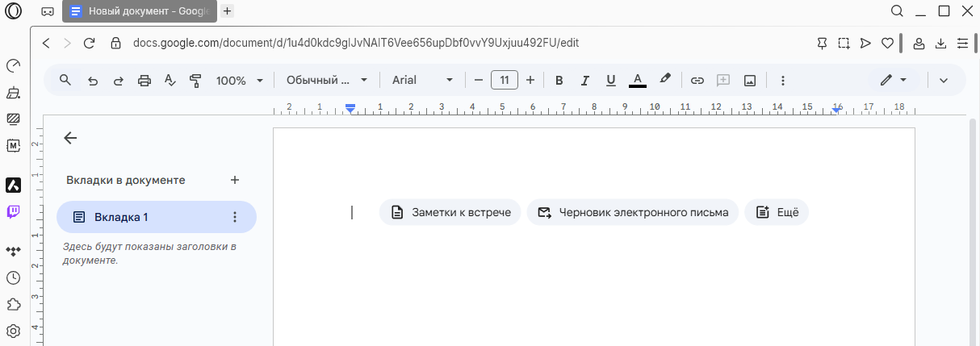Screen dimensions: 980x346
Task: Open the black Aria icon in sidebar
Action: point(13,186)
